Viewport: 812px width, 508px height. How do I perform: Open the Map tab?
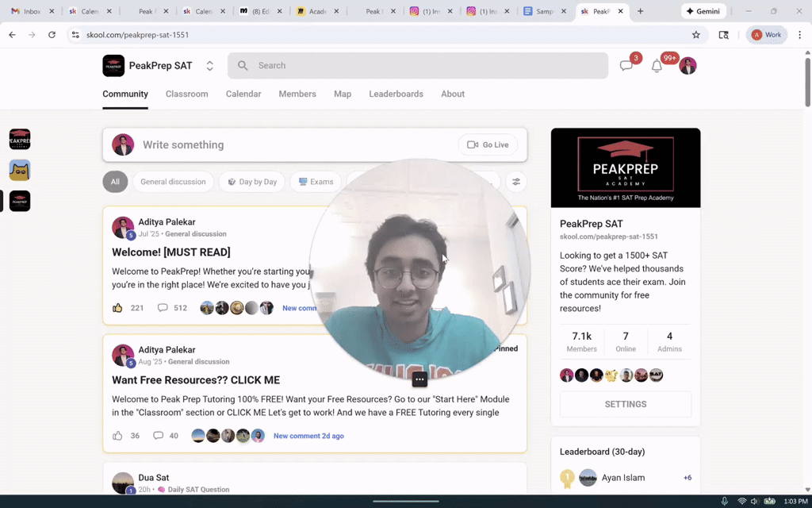(x=343, y=94)
